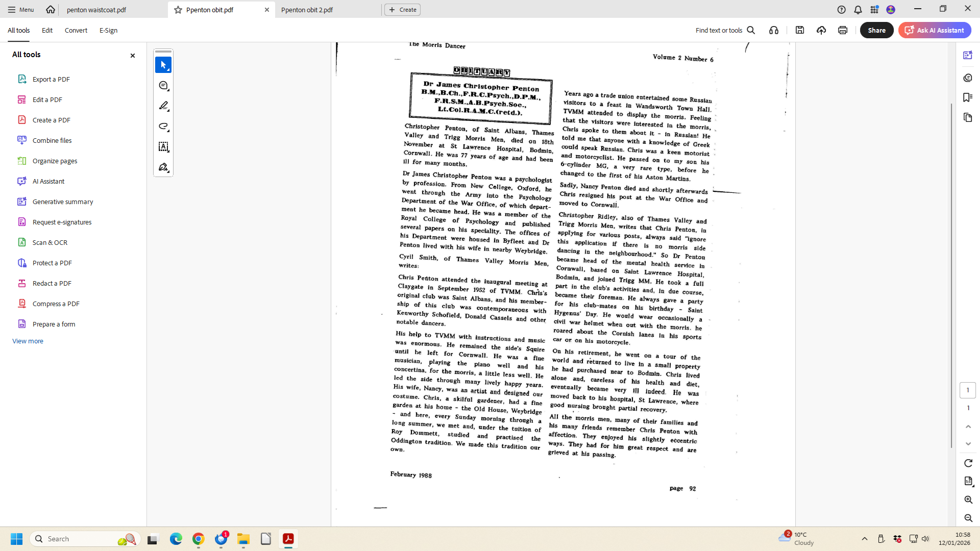
Task: Toggle the star on Ppenton obit.pdf tab
Action: tap(178, 10)
